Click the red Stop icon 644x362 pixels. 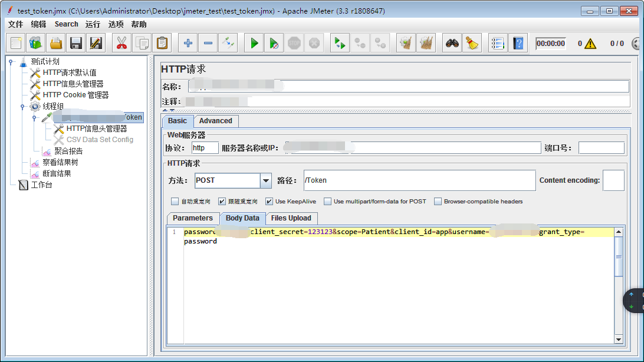[294, 43]
